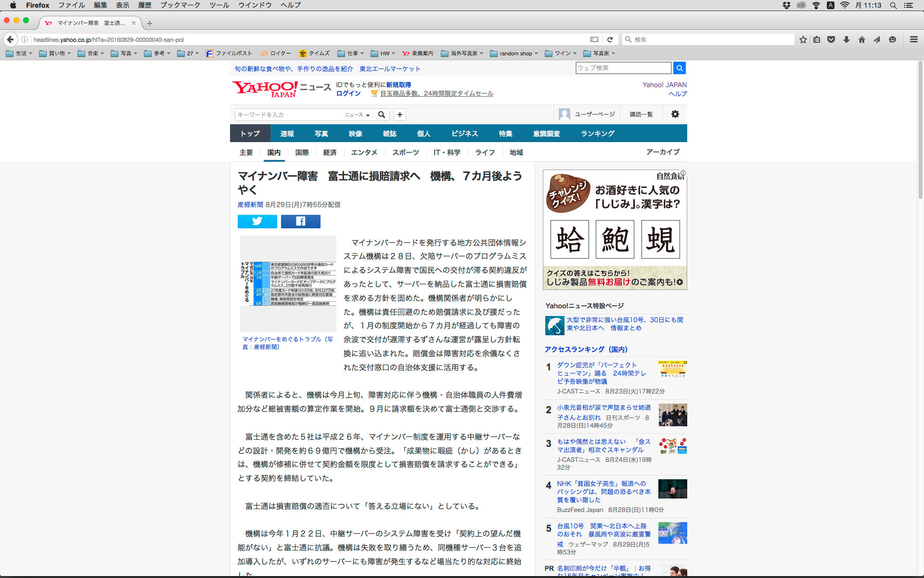This screenshot has width=924, height=578.
Task: Open the ブックマーク menu in menu bar
Action: [x=180, y=5]
